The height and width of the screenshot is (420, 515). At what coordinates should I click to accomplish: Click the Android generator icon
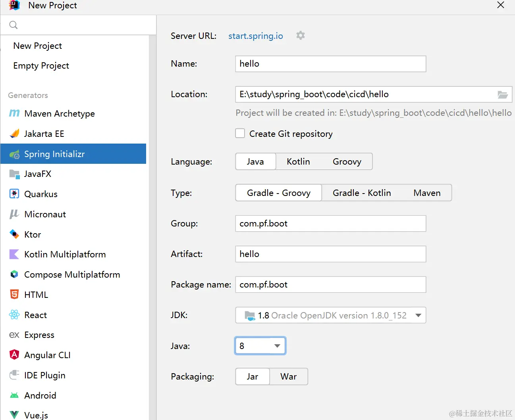click(x=14, y=395)
